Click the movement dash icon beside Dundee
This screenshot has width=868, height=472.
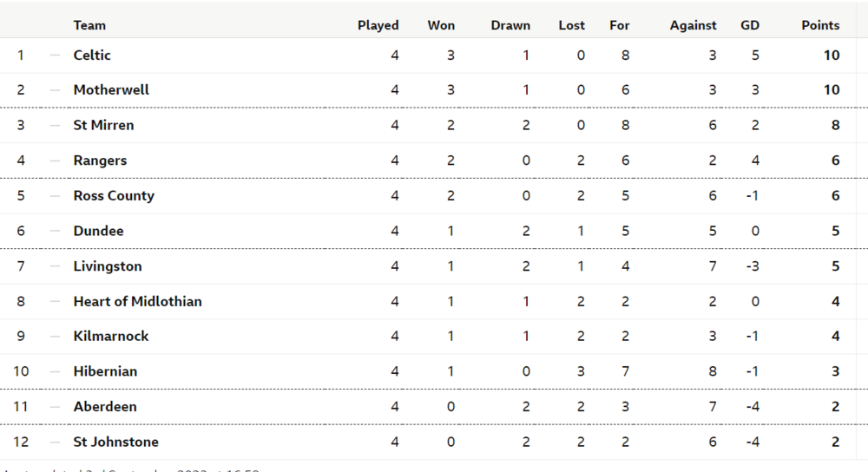point(56,232)
